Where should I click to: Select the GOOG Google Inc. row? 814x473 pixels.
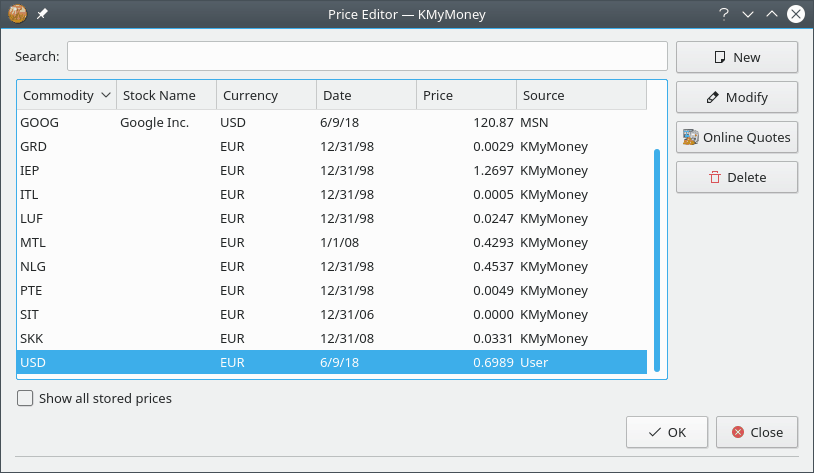pyautogui.click(x=332, y=123)
